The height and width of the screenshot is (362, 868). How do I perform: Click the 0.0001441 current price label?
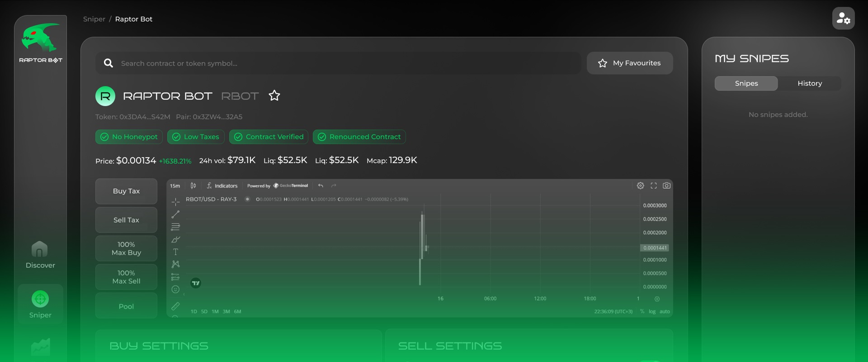[x=655, y=248]
